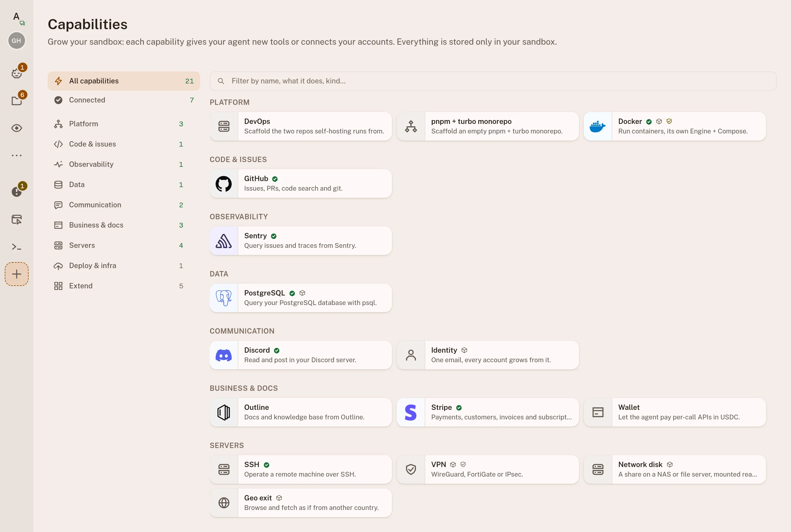
Task: Open the Network disk capability card
Action: click(675, 469)
